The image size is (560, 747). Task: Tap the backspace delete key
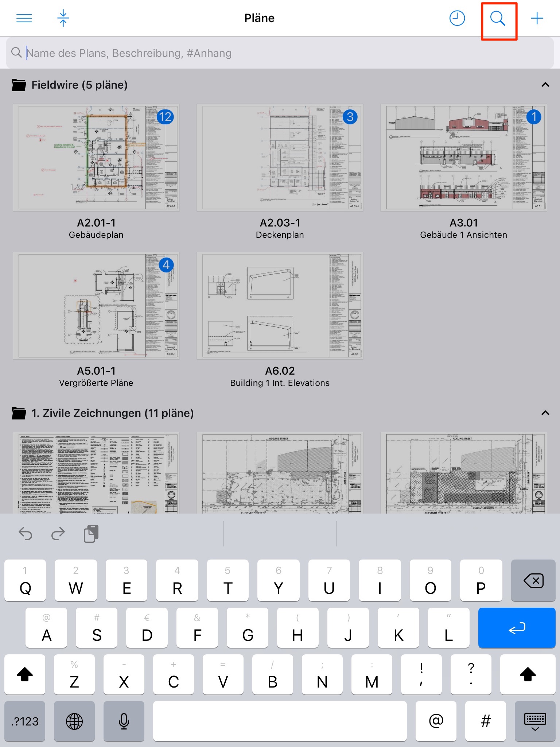pyautogui.click(x=533, y=580)
